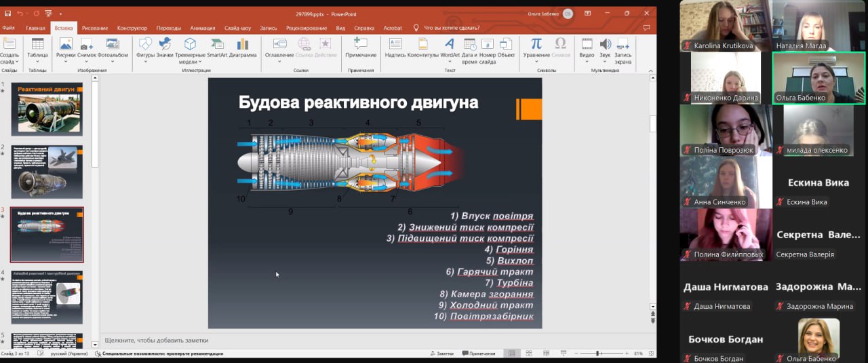Insert a Примечание comment

[x=360, y=47]
